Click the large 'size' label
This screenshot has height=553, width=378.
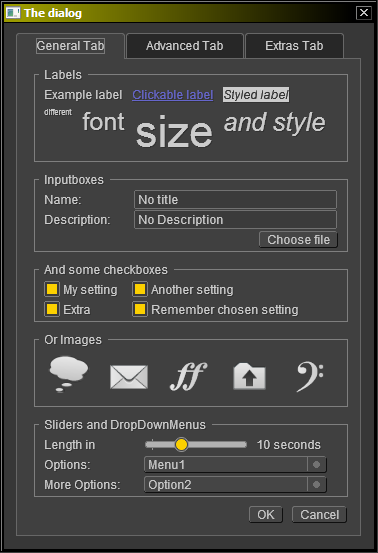pos(174,132)
